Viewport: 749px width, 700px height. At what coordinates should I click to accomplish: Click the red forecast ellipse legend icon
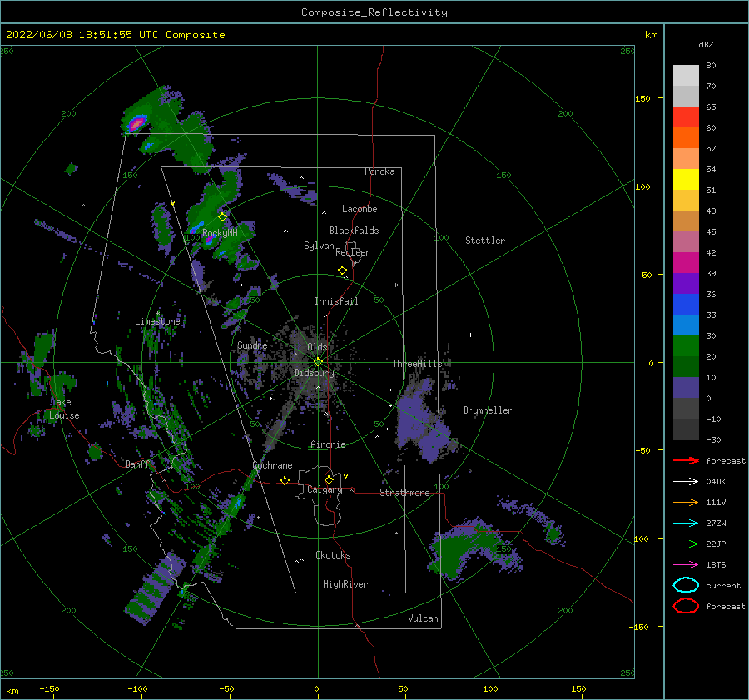(686, 606)
